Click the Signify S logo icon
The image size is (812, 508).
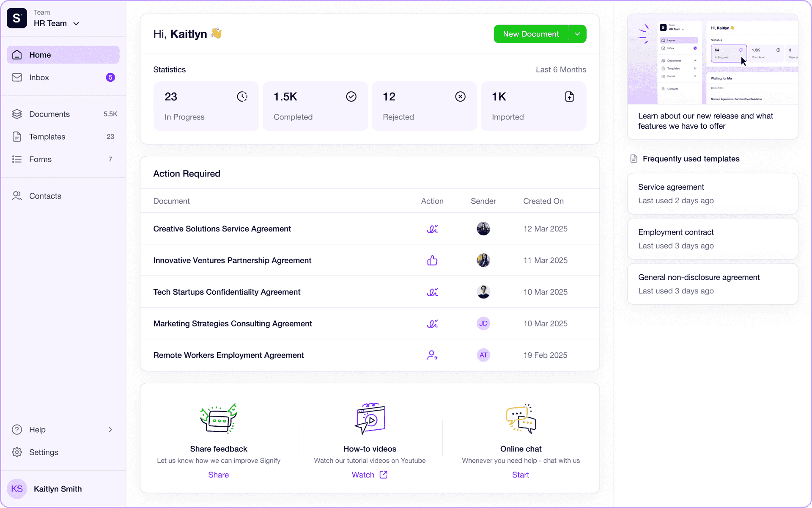[17, 18]
